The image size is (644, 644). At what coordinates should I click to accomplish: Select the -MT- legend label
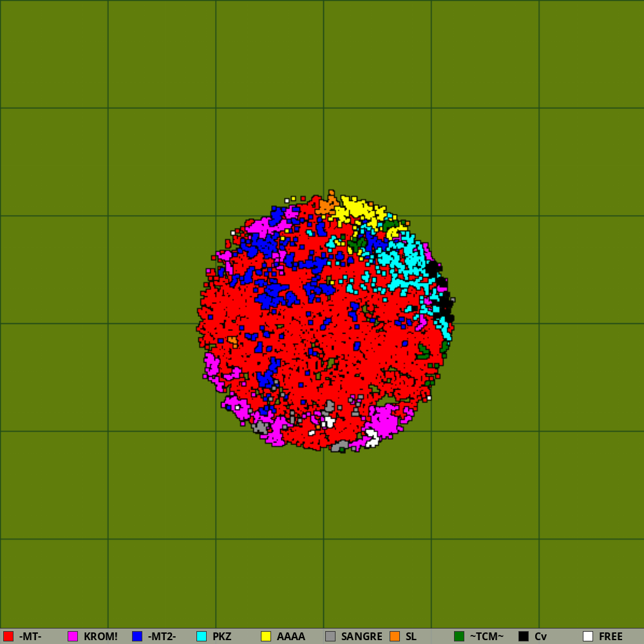[x=30, y=637]
